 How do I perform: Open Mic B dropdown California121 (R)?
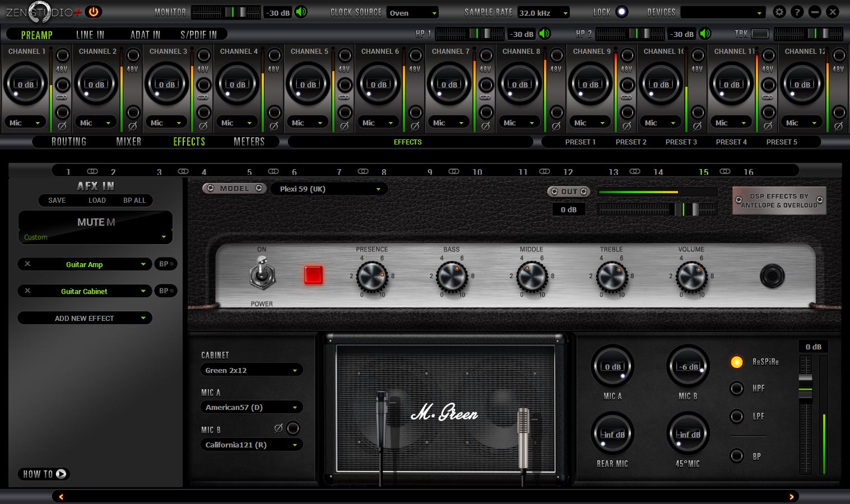(x=251, y=445)
